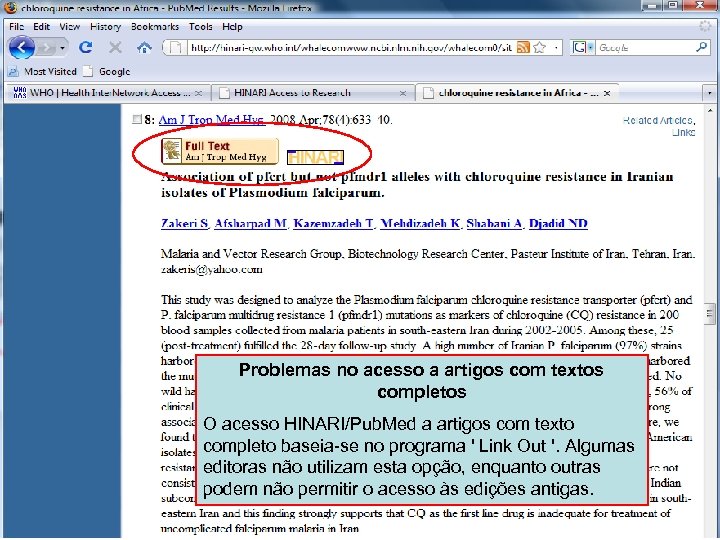The image size is (720, 540).
Task: Open author Shabani A link
Action: pos(495,224)
